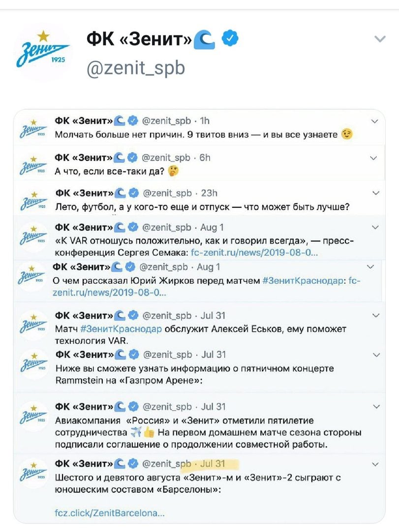Click the 6h timestamp on the second tweet

(205, 158)
